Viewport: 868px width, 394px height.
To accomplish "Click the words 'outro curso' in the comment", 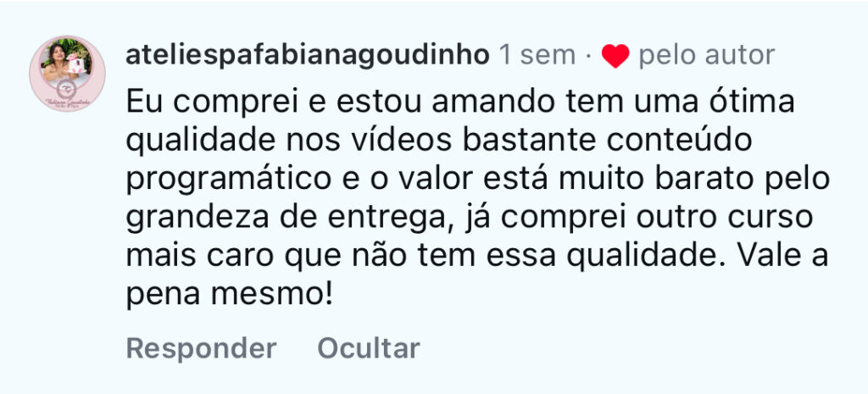I will 725,219.
